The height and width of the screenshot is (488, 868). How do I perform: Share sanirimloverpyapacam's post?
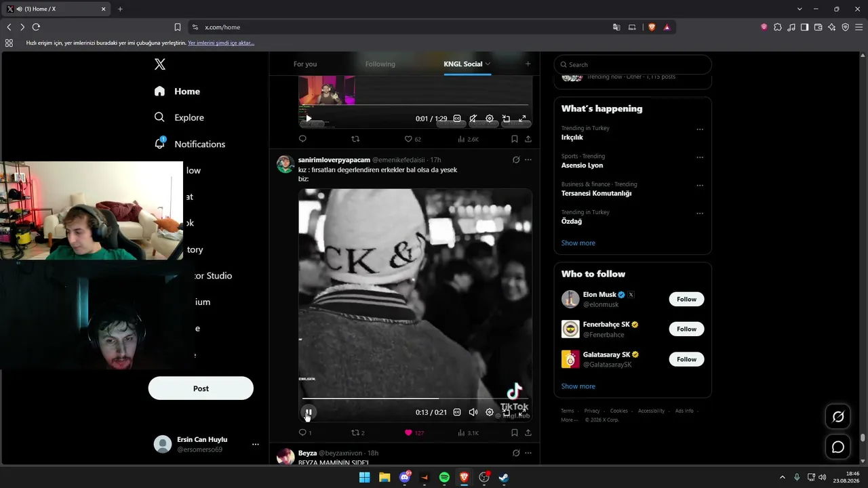coord(528,432)
